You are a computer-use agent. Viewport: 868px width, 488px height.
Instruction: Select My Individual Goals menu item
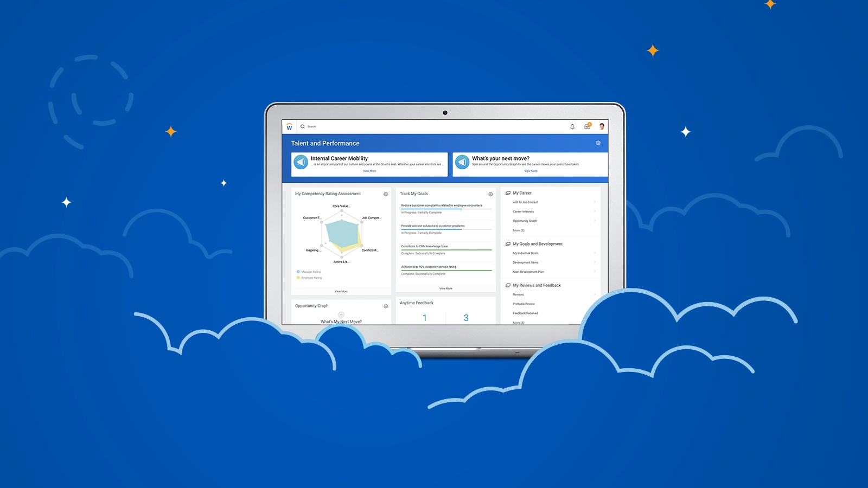point(526,253)
